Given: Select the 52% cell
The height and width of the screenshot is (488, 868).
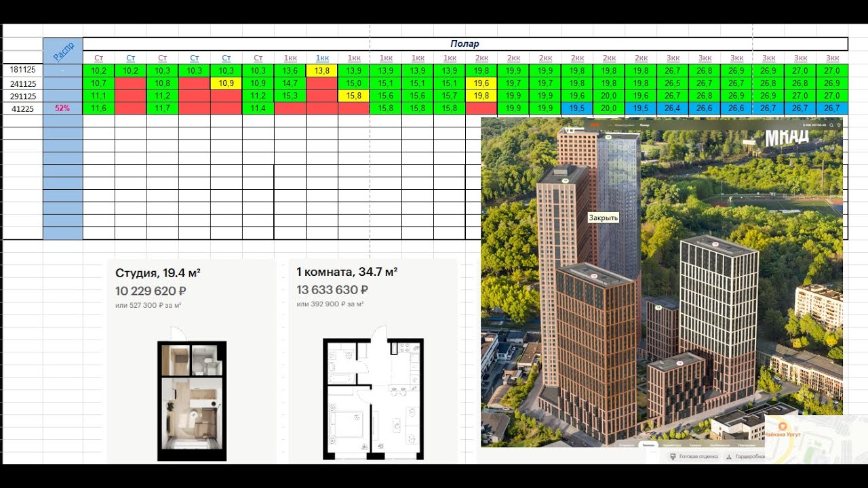Looking at the screenshot, I should pyautogui.click(x=63, y=108).
